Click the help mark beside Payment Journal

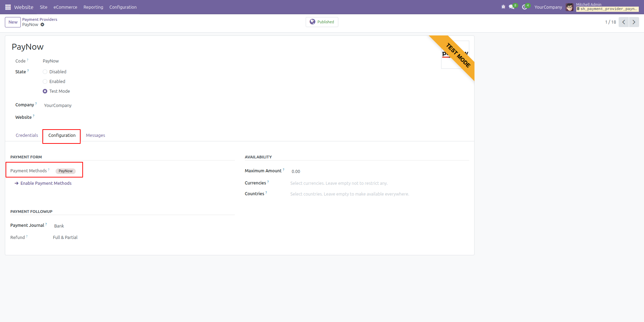(46, 224)
